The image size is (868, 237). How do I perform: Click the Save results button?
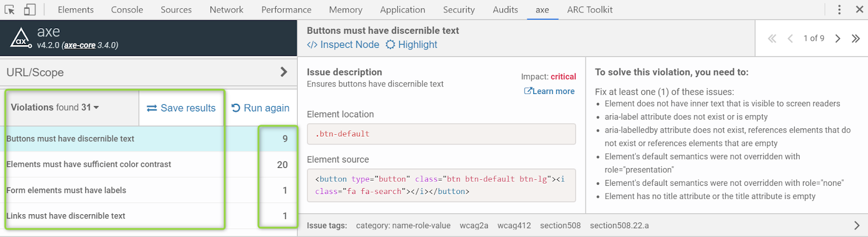[x=181, y=108]
